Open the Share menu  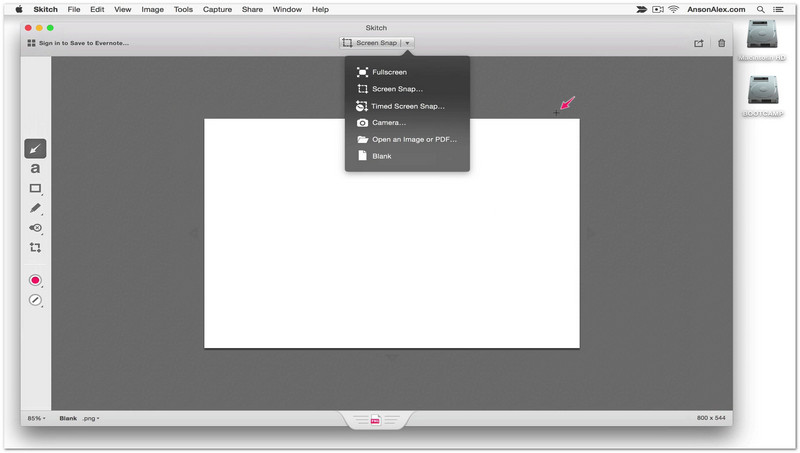tap(253, 9)
